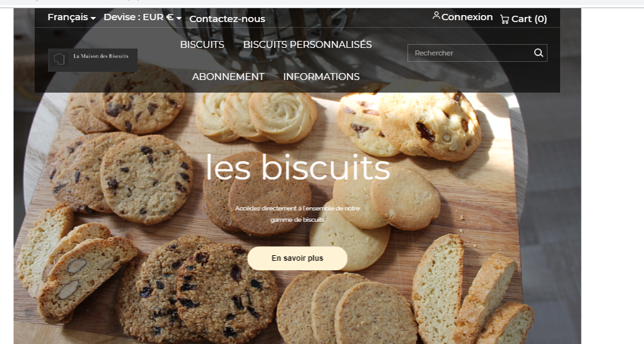The image size is (644, 344).
Task: Click the Devise : EUR € currency label
Action: 138,17
